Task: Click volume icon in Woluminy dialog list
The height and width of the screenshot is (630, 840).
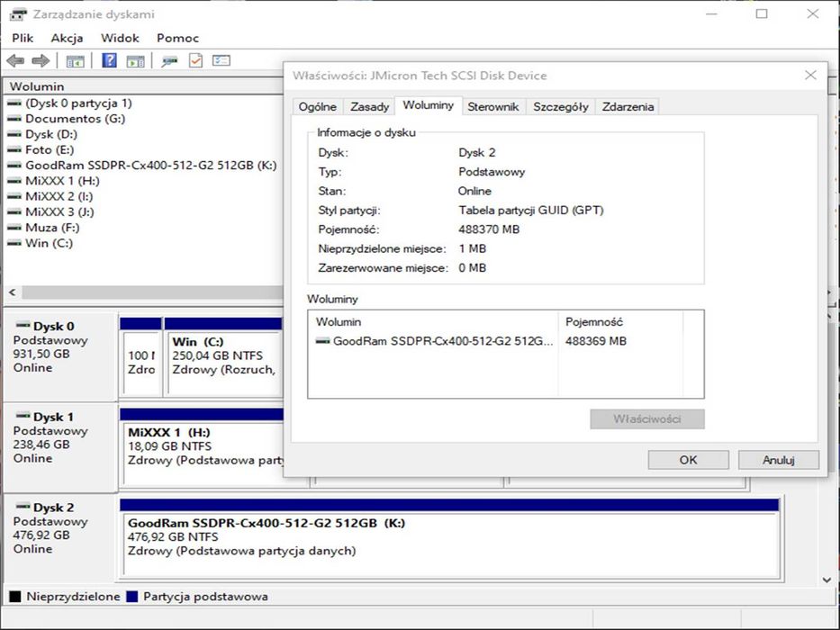Action: click(x=322, y=341)
